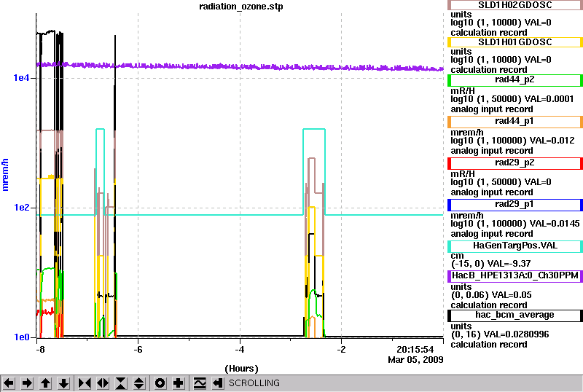The width and height of the screenshot is (583, 392).
Task: Select the rad29_p1 curve legend
Action: coord(515,205)
